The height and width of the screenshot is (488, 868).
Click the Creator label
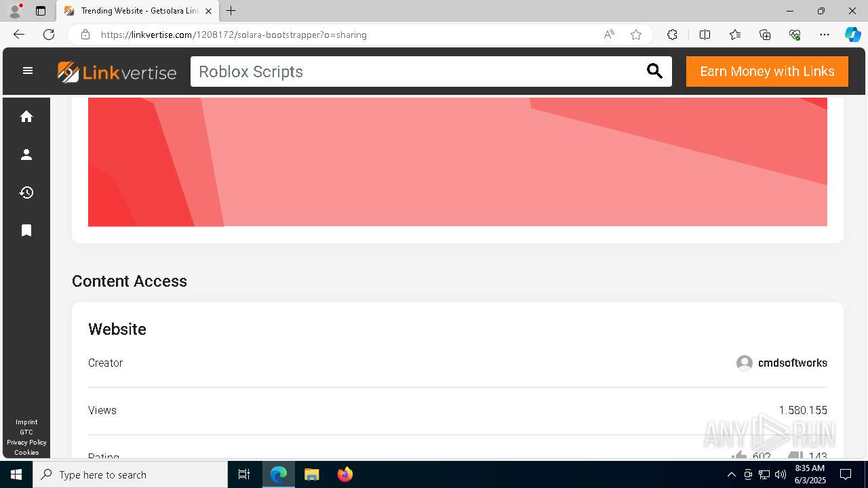106,363
